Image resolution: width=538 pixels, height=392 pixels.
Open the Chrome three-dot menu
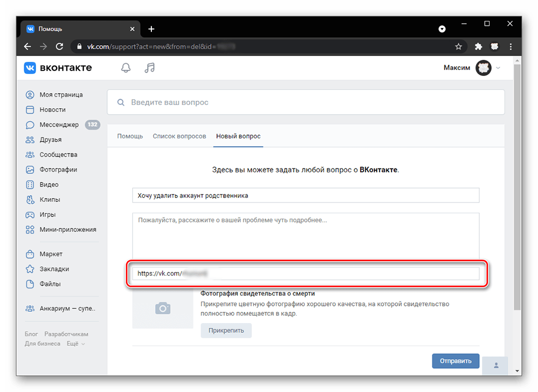pos(511,47)
